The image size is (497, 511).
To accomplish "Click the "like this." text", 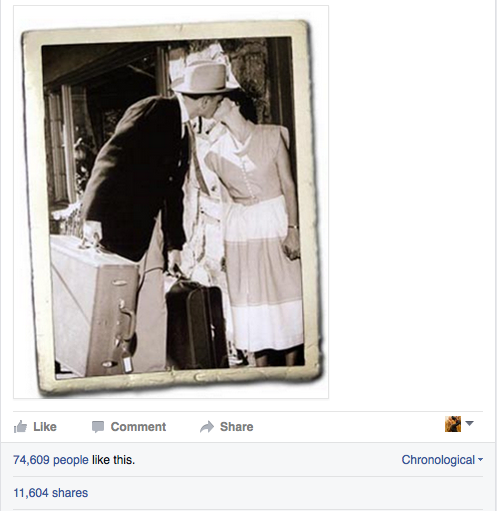I will pyautogui.click(x=113, y=460).
